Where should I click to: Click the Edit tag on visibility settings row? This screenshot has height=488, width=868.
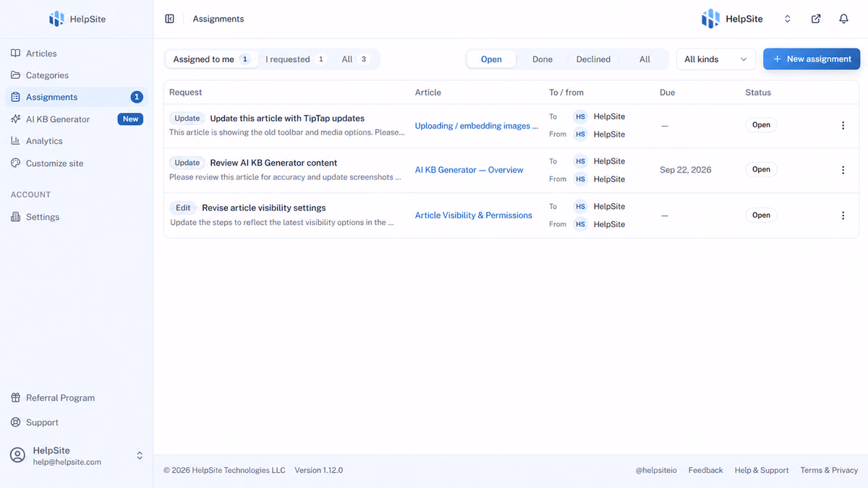click(183, 207)
